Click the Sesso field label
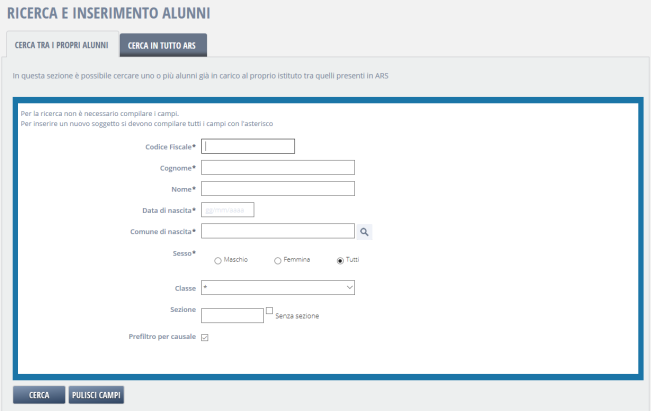The width and height of the screenshot is (651, 411). 183,254
